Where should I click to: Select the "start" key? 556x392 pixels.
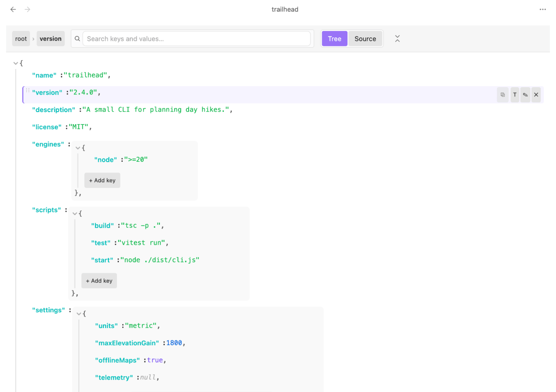pos(102,260)
